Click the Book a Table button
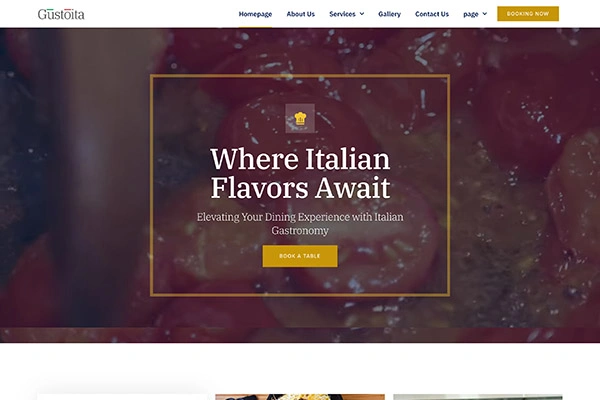The height and width of the screenshot is (400, 600). click(x=300, y=256)
